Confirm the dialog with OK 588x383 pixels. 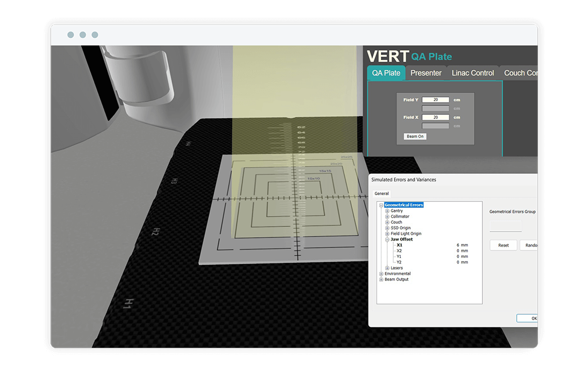point(527,318)
